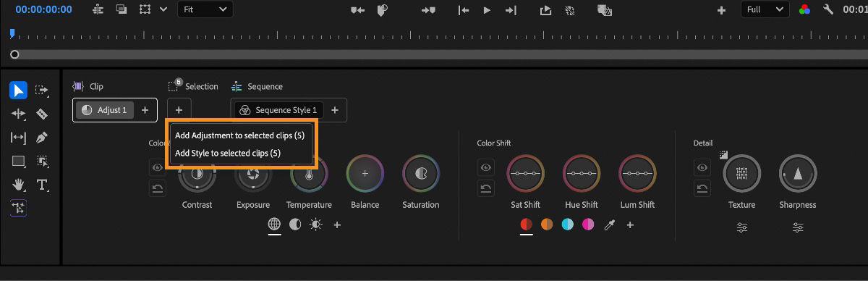Expand chevron beside the transform icon
The image size is (868, 281).
(x=163, y=9)
